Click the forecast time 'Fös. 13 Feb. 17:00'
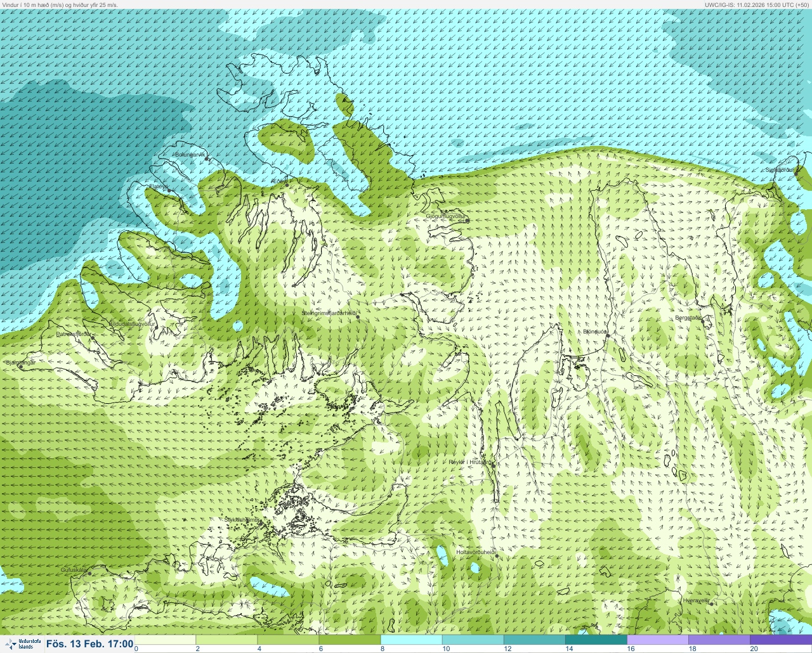This screenshot has width=812, height=653. pyautogui.click(x=89, y=644)
